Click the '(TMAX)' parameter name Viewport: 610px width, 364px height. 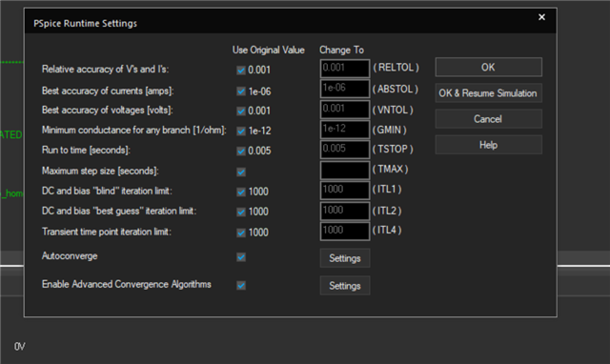coord(390,170)
